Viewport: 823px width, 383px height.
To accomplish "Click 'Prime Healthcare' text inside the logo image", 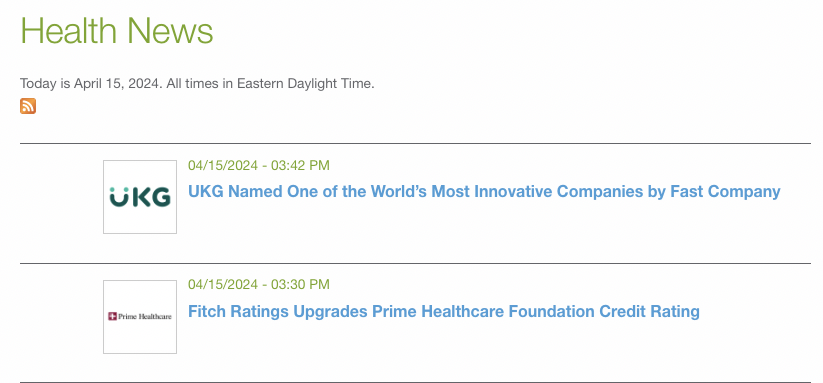I will pos(145,316).
